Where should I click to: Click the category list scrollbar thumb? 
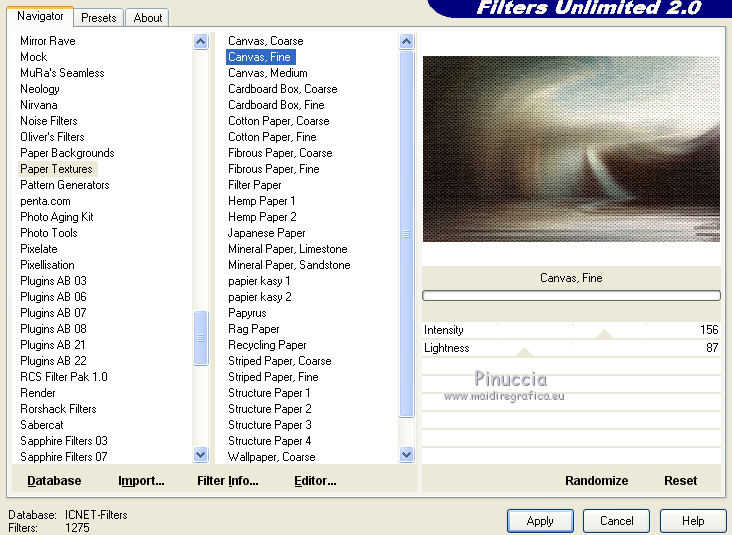point(200,338)
